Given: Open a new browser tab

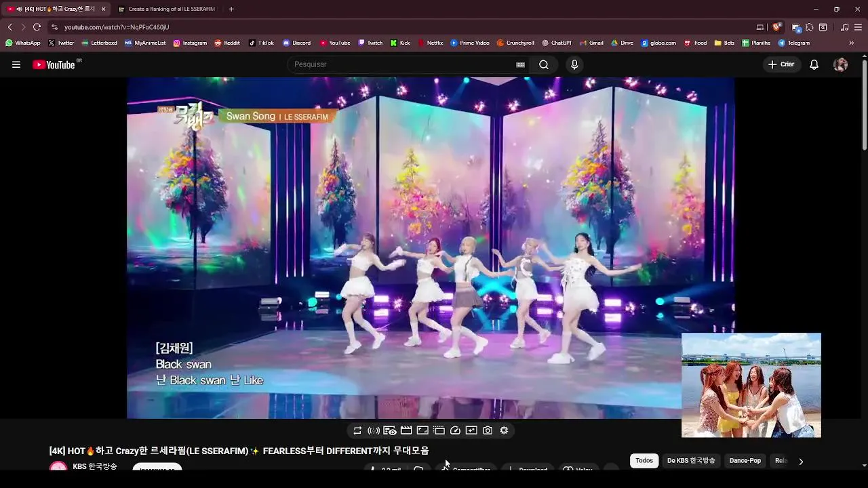Looking at the screenshot, I should tap(231, 9).
